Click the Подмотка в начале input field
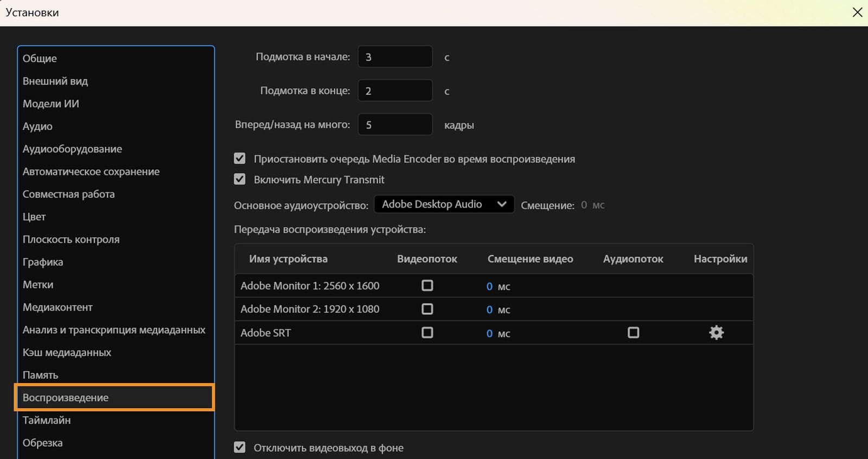Screen dimensions: 868x459 [x=395, y=57]
